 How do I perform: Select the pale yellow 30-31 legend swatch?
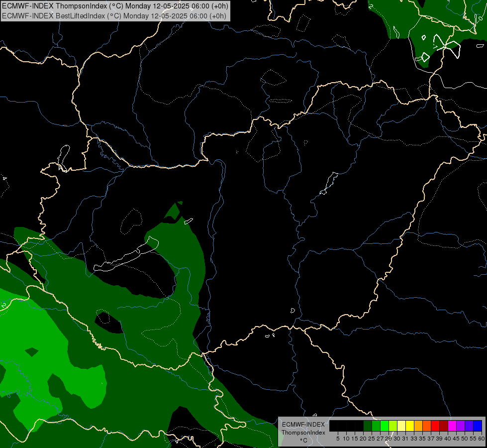(x=401, y=426)
